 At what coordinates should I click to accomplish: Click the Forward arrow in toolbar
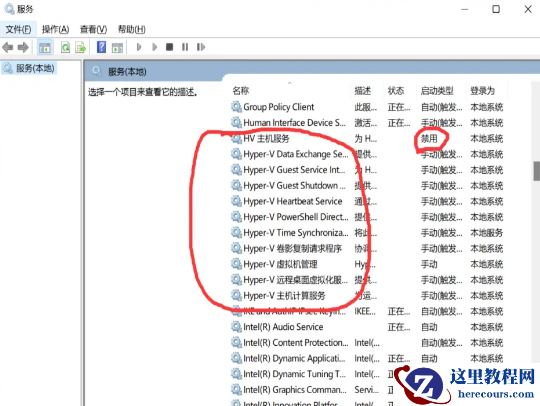23,47
